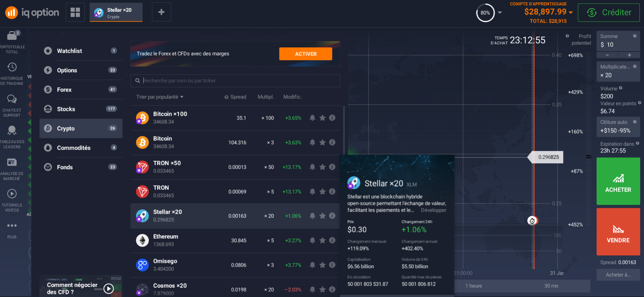
Task: Open the Stellar ×20 Crypto tab
Action: 116,12
